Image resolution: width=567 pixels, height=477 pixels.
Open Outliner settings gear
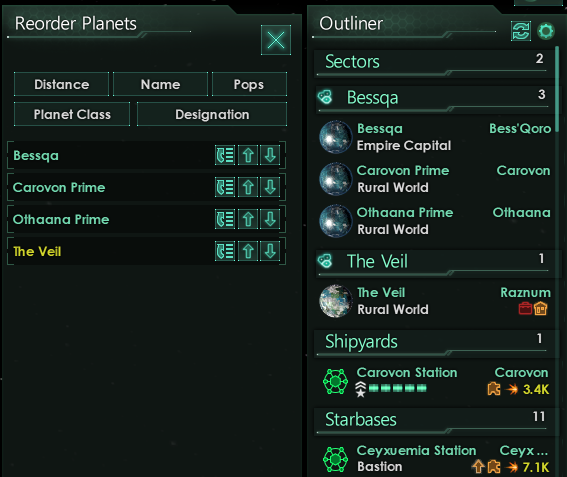pyautogui.click(x=546, y=31)
